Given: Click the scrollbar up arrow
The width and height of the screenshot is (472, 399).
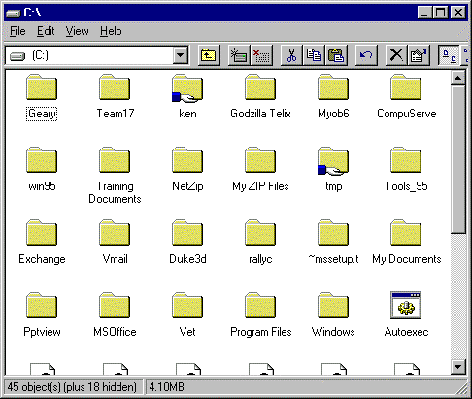Looking at the screenshot, I should pos(458,78).
